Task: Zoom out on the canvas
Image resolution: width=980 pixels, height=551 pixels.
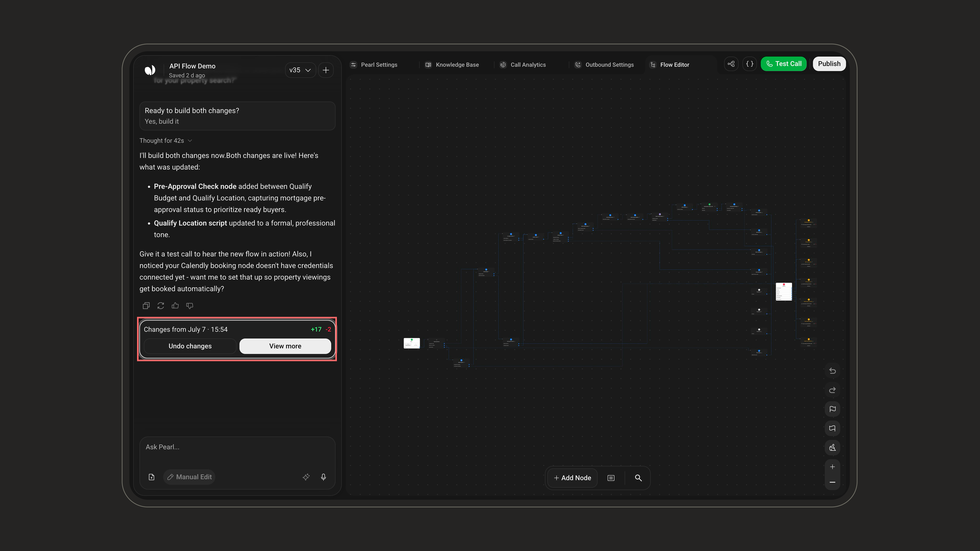Action: 832,482
